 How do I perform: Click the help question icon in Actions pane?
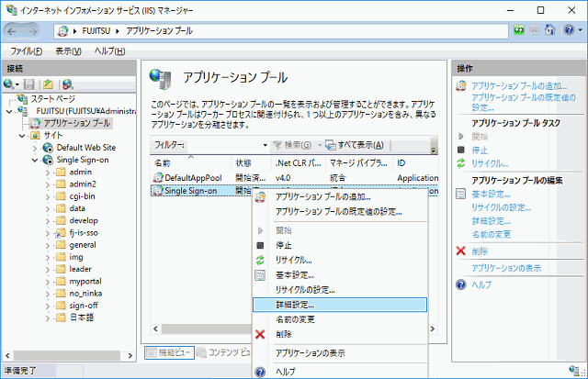pyautogui.click(x=461, y=284)
